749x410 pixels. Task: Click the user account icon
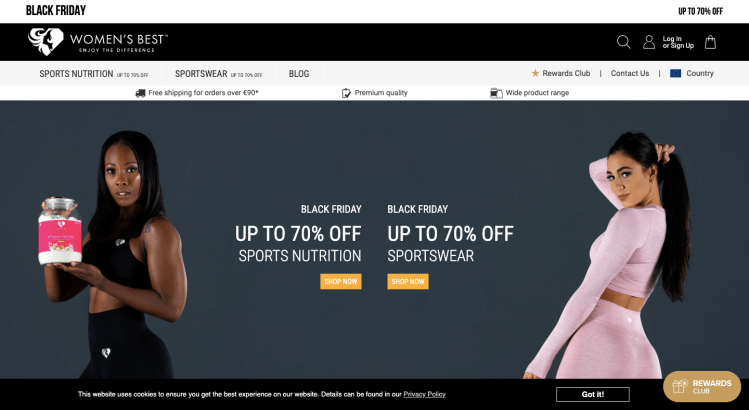(x=649, y=42)
